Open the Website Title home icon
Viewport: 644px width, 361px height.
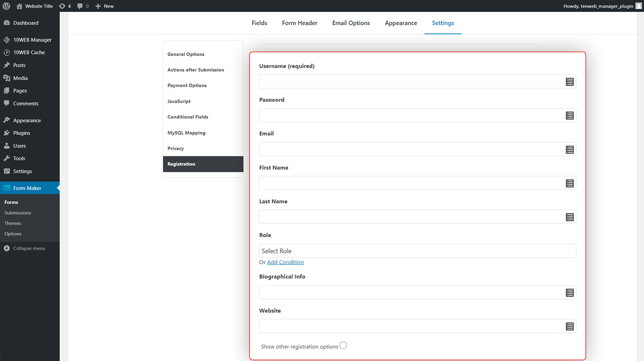[x=19, y=6]
